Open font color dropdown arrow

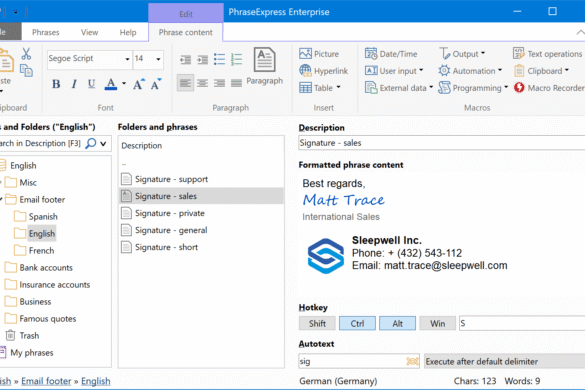click(x=124, y=84)
